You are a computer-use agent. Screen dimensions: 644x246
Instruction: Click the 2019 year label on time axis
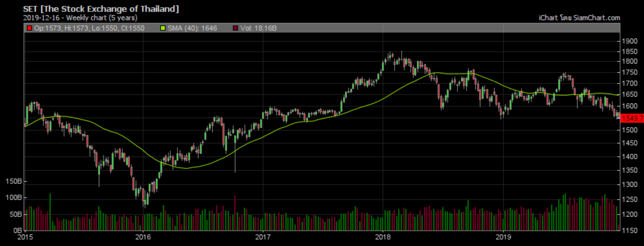[503, 237]
